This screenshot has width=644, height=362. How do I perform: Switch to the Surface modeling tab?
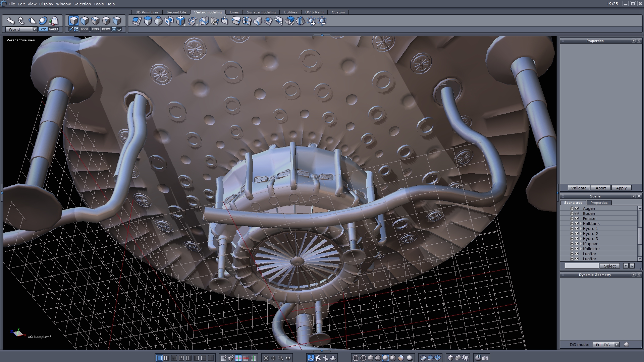(261, 12)
